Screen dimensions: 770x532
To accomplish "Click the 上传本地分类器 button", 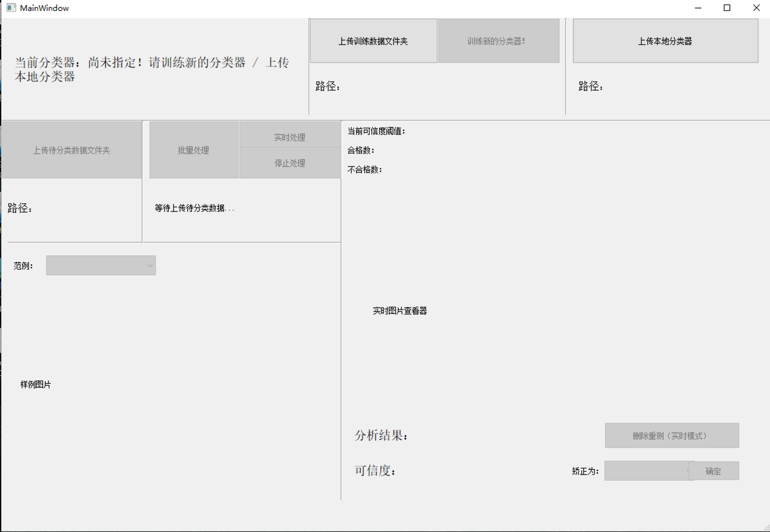I will [664, 41].
